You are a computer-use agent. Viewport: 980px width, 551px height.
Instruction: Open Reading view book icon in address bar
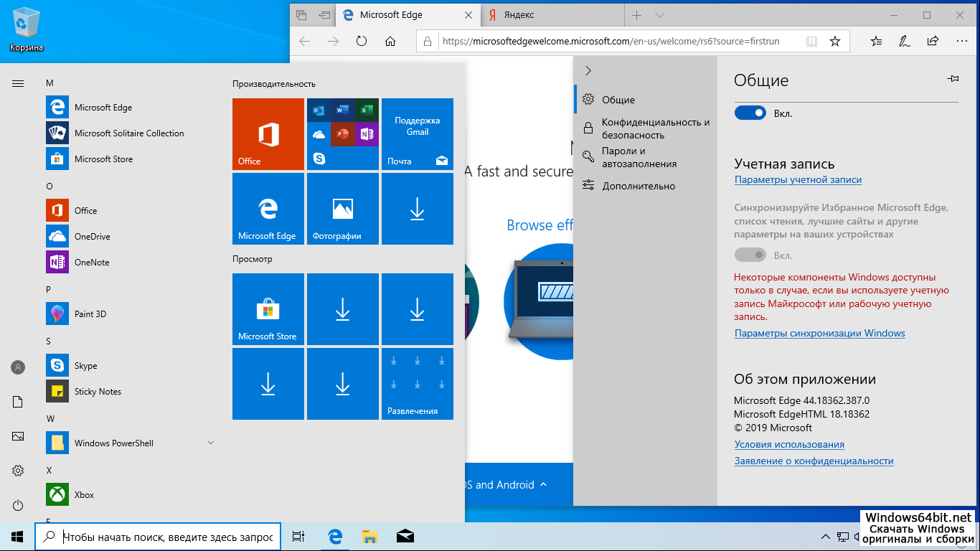(x=811, y=42)
